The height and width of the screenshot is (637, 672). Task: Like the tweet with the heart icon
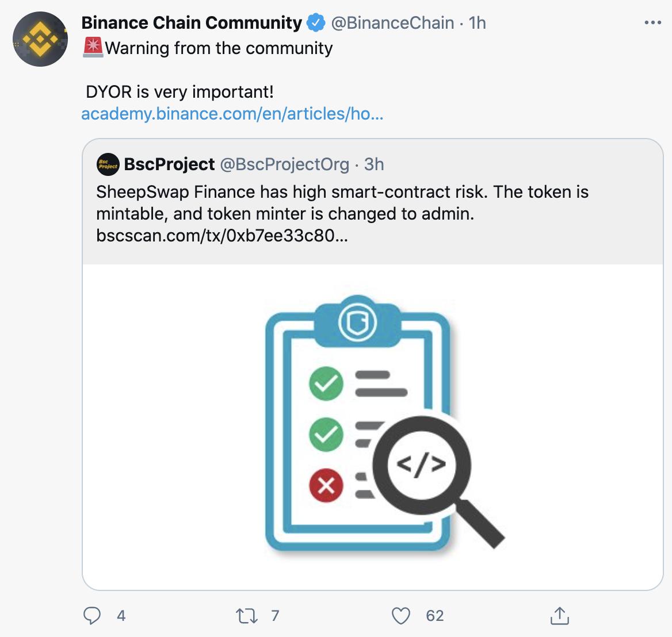click(x=402, y=615)
